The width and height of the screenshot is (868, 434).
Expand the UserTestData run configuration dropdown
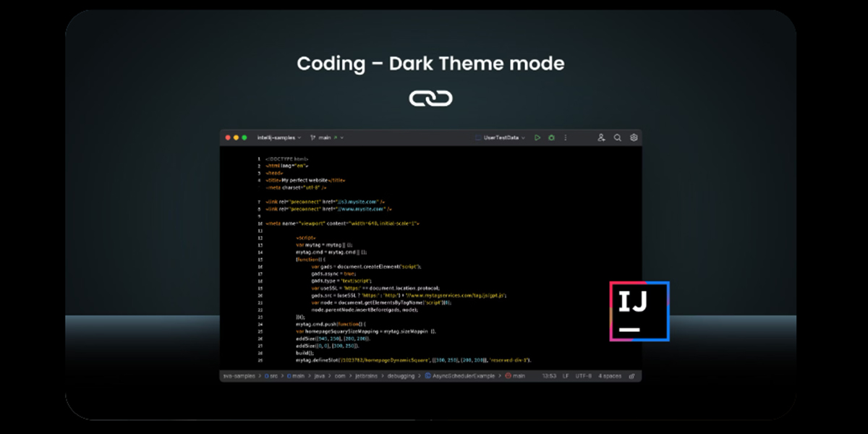pos(501,137)
